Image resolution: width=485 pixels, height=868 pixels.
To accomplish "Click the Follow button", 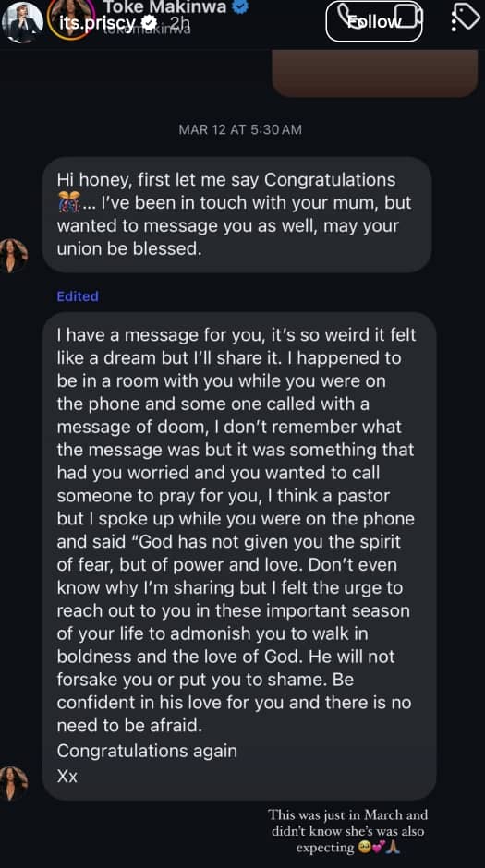I will [374, 21].
